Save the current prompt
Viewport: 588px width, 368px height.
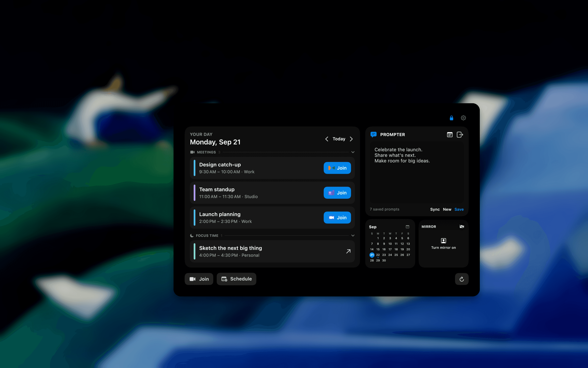pos(459,209)
